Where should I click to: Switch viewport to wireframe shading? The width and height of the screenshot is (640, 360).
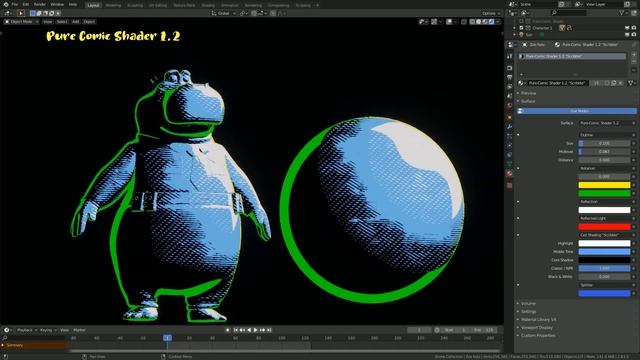(x=472, y=22)
